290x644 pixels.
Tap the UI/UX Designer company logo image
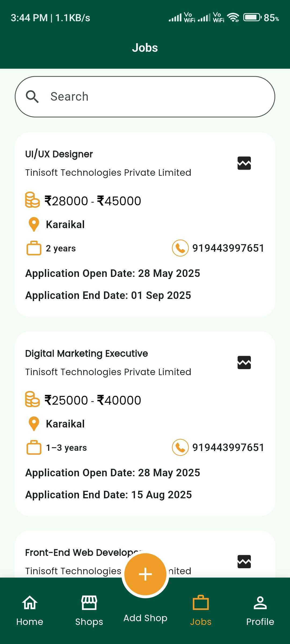tap(244, 163)
